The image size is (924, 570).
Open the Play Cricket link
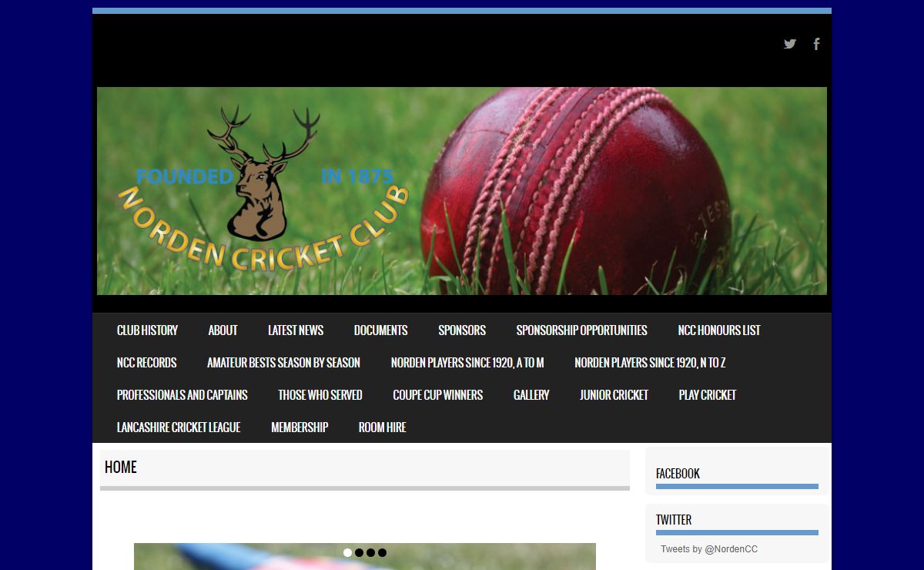tap(708, 394)
